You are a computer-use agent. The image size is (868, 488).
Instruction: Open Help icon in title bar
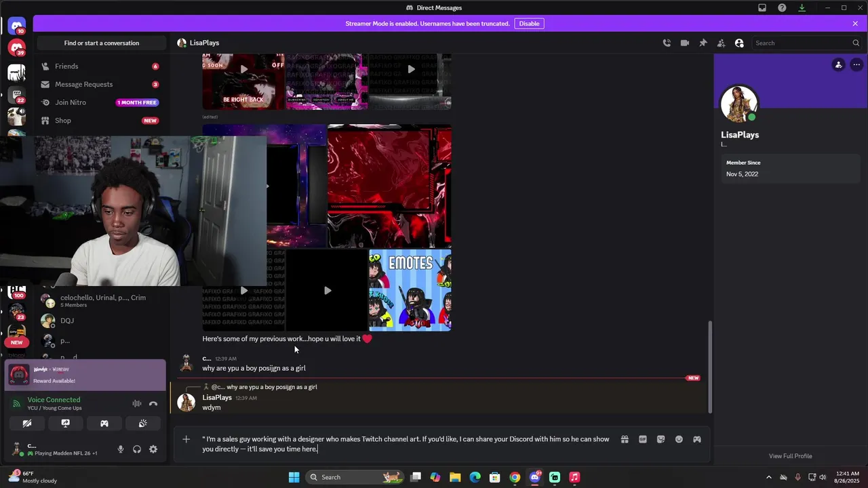coord(782,7)
